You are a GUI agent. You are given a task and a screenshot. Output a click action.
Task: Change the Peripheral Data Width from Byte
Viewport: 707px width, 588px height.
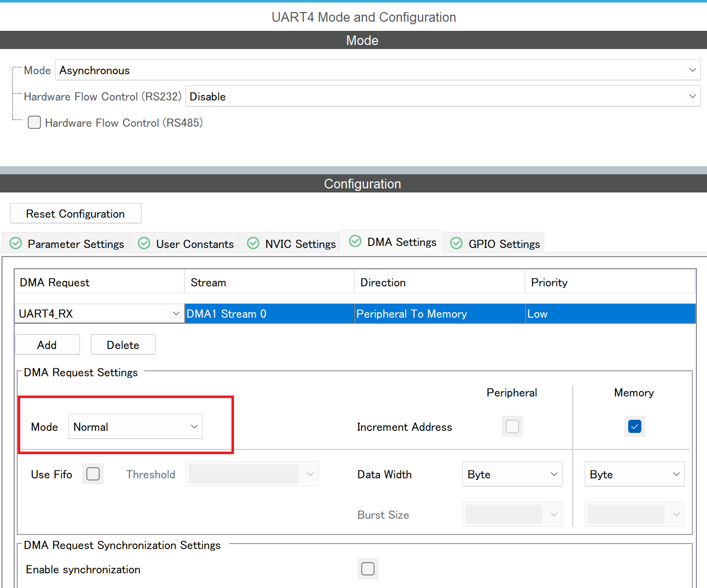[x=554, y=474]
